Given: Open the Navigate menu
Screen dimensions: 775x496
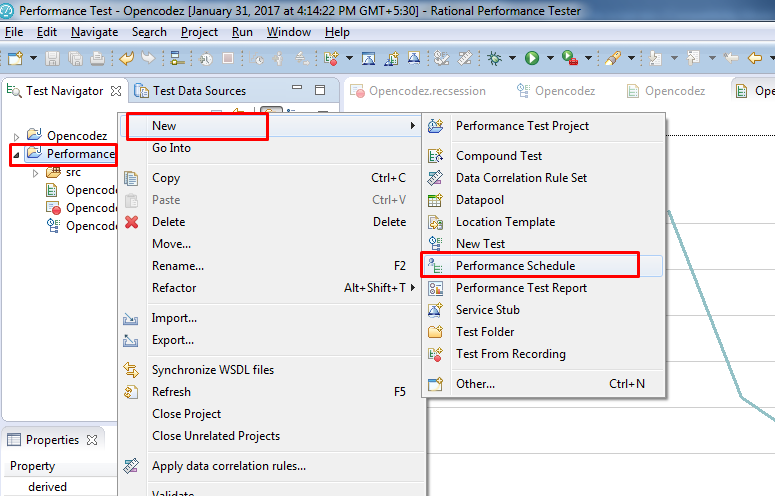Looking at the screenshot, I should pos(94,32).
